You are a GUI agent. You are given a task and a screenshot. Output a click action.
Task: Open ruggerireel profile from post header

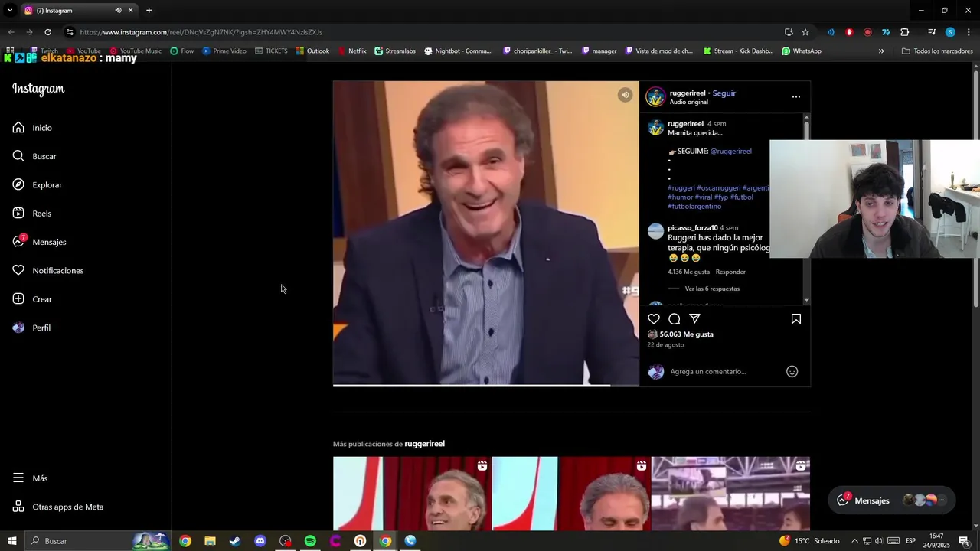[688, 93]
